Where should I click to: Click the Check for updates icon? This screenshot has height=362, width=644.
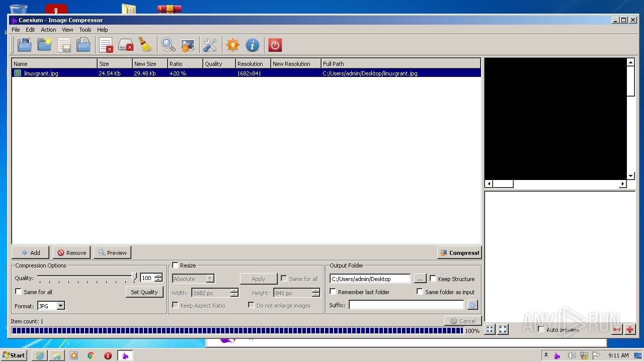pos(232,45)
